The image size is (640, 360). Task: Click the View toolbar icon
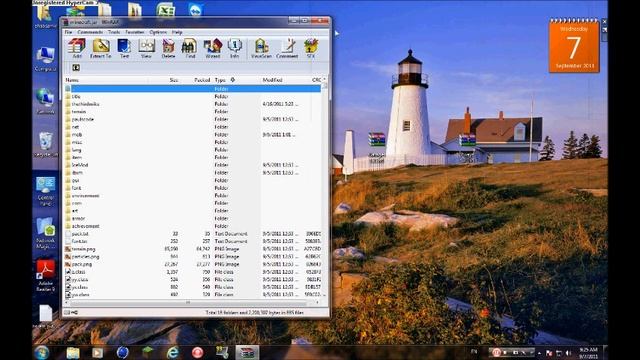146,48
